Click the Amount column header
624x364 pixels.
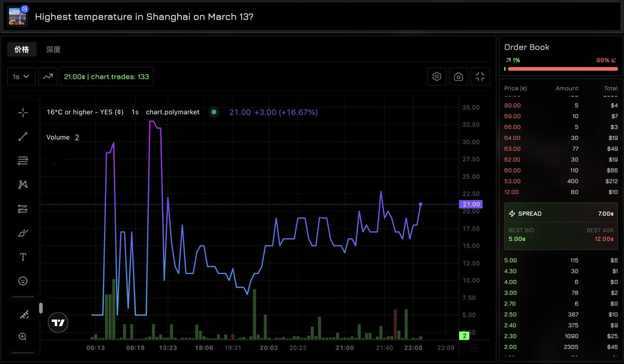(567, 88)
